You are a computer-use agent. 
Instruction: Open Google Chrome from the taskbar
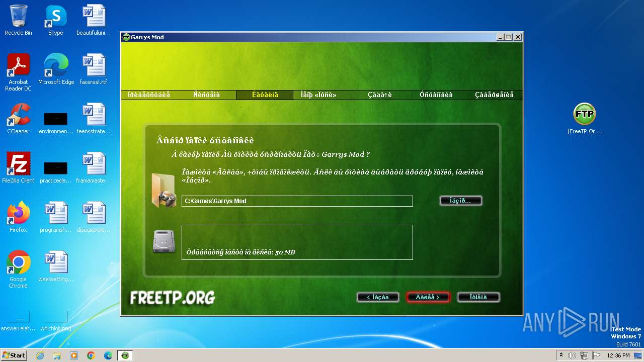tap(91, 355)
